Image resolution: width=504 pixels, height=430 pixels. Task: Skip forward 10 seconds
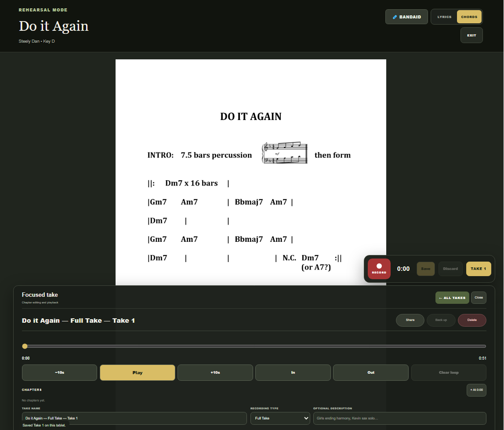point(215,372)
